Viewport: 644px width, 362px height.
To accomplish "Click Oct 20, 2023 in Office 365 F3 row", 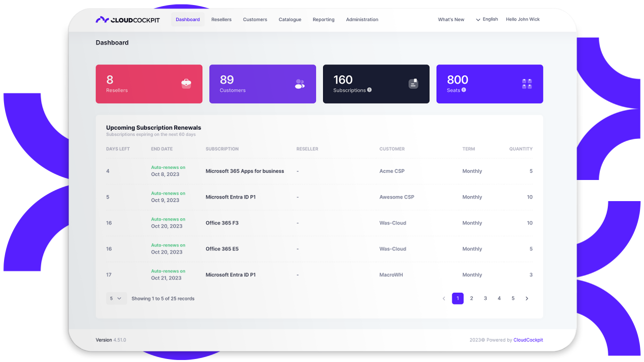I will [167, 226].
